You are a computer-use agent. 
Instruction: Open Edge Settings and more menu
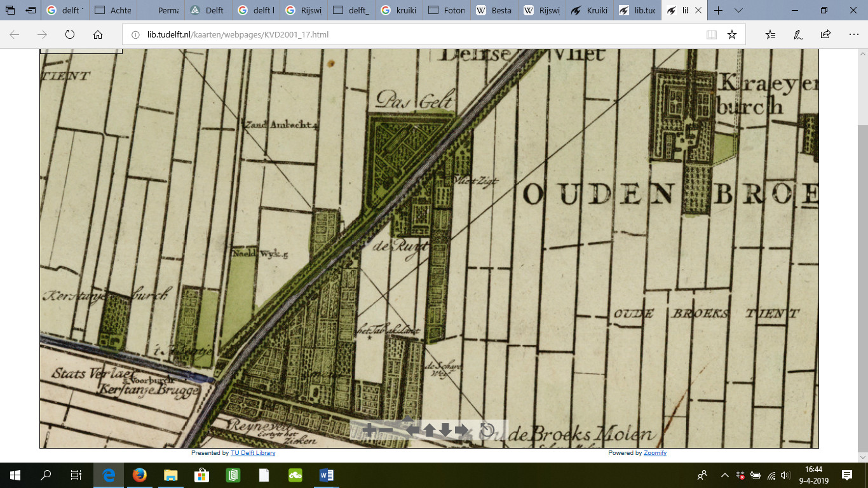(x=853, y=34)
